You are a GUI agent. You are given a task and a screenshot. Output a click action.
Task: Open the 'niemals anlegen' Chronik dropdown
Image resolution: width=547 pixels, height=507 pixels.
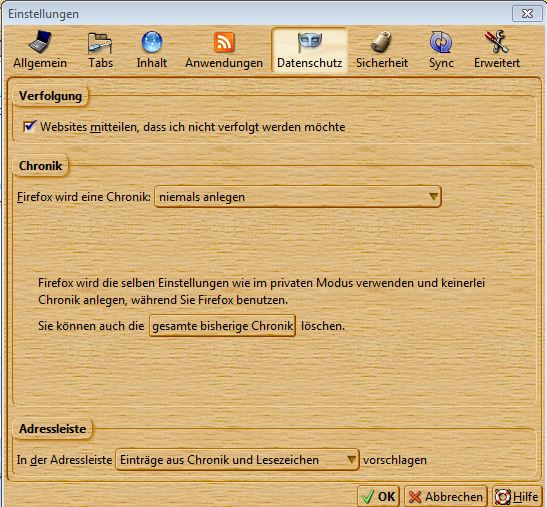(x=298, y=197)
